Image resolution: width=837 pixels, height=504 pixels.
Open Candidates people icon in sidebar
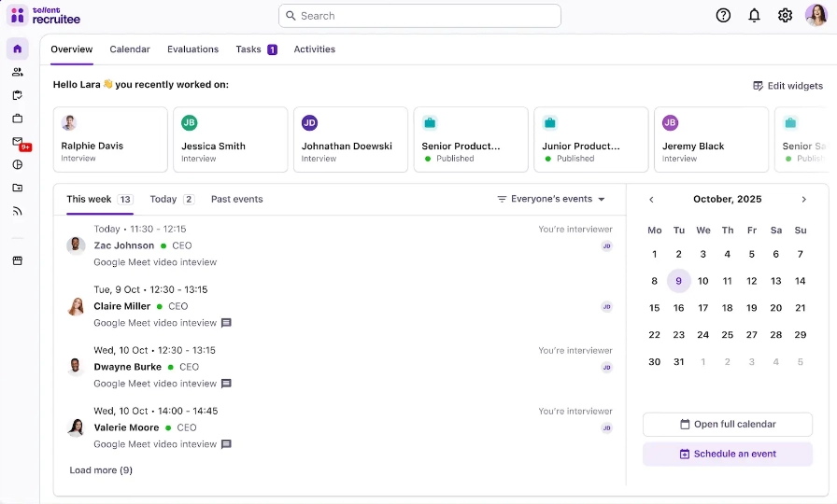(x=18, y=72)
